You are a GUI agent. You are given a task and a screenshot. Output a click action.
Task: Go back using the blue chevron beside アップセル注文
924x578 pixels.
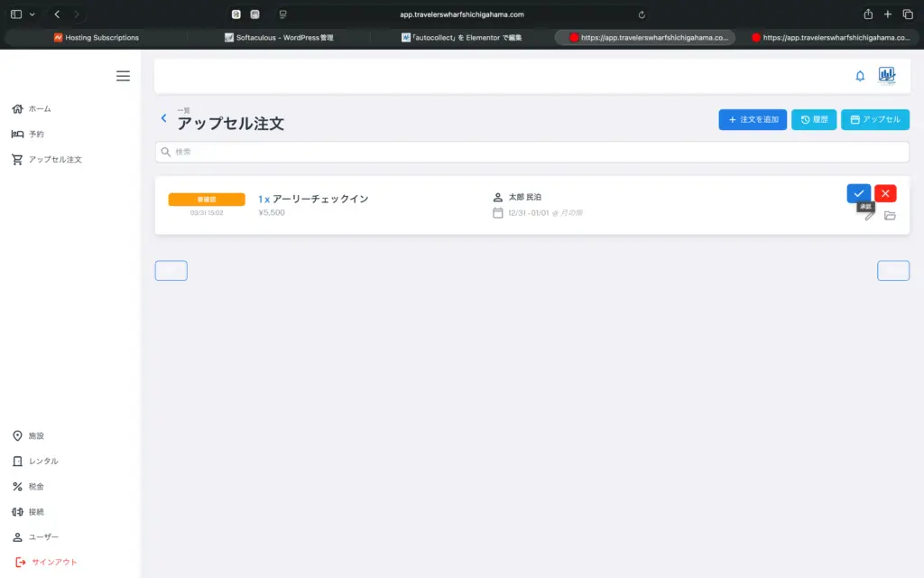click(x=163, y=118)
